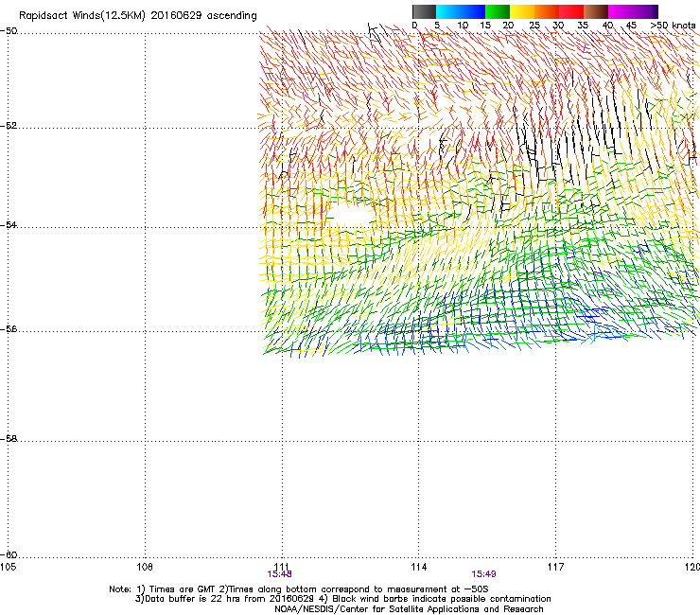Click the '111' longitude axis label
The width and height of the screenshot is (700, 615).
281,567
